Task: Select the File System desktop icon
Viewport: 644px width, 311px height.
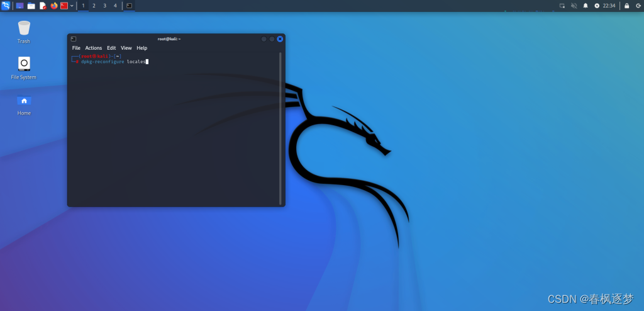Action: pos(24,68)
